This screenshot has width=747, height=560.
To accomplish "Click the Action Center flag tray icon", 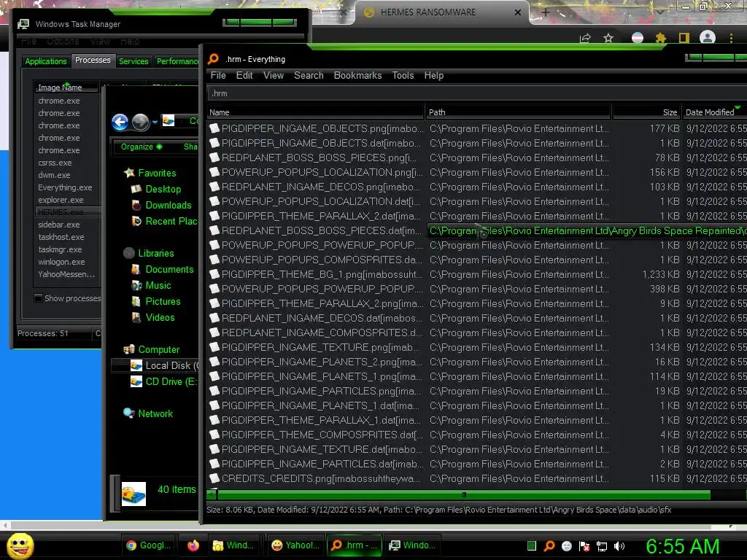I will pyautogui.click(x=584, y=546).
